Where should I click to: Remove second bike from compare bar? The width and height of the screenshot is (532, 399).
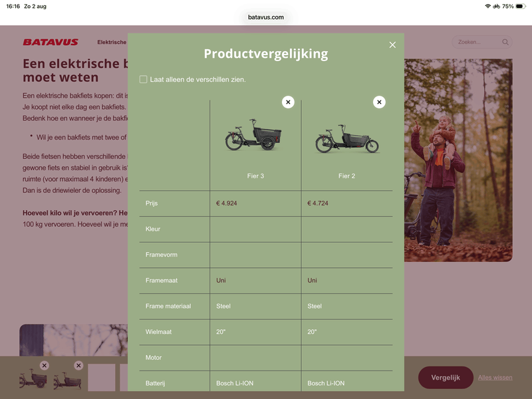pos(78,365)
